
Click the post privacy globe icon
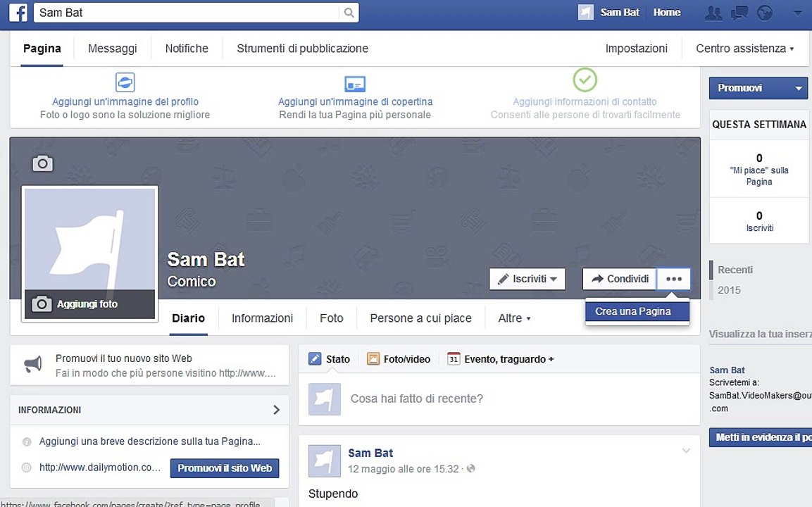[x=470, y=469]
